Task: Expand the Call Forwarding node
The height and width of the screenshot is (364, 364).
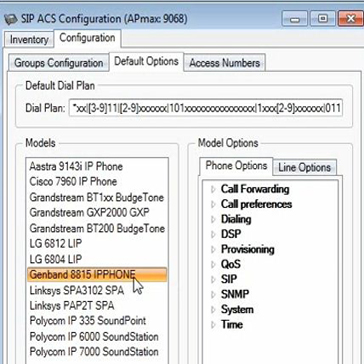Action: click(x=213, y=189)
